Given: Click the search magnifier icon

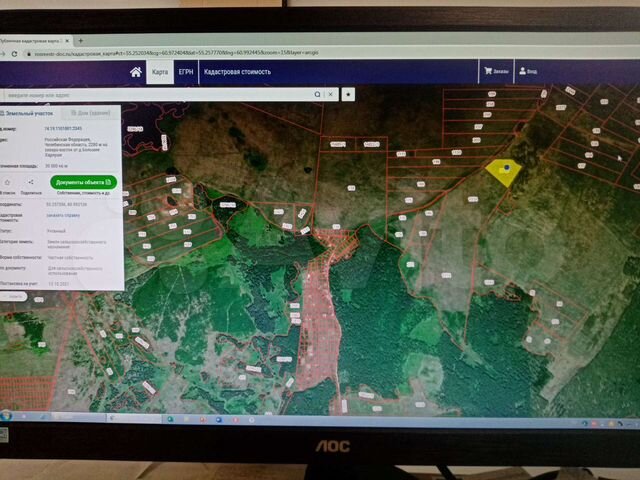Looking at the screenshot, I should click(318, 93).
